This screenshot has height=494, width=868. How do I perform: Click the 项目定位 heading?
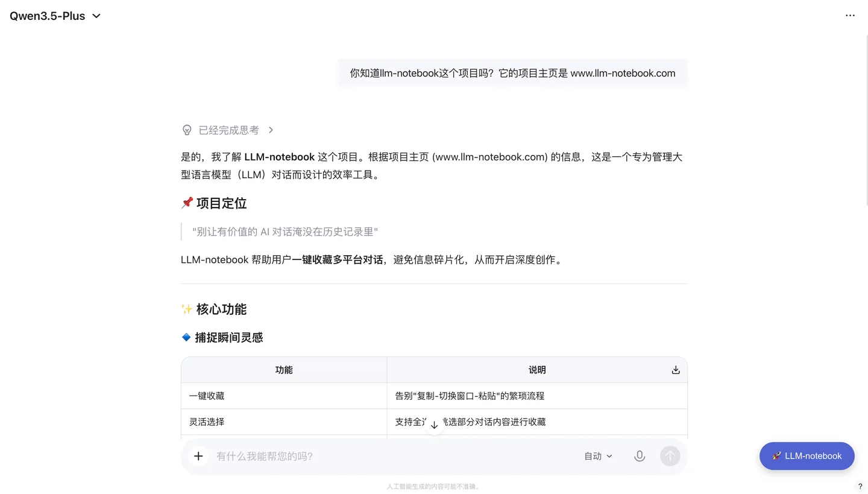[214, 203]
